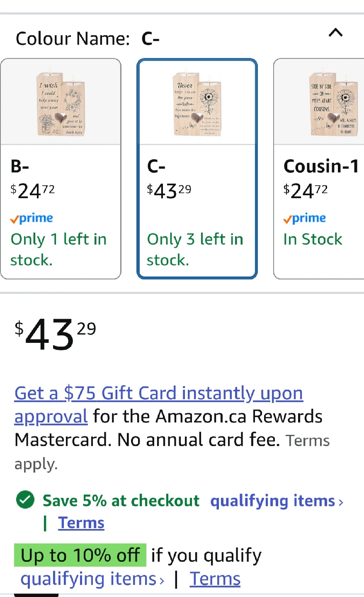Click green checkmark beside Save 5%
364x597 pixels.
point(25,500)
